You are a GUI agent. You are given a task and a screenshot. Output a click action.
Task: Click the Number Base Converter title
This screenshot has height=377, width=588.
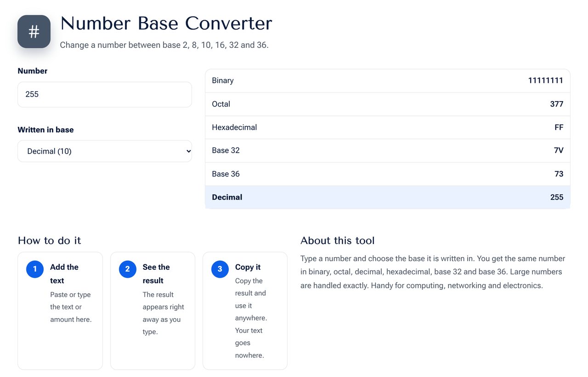(x=166, y=23)
